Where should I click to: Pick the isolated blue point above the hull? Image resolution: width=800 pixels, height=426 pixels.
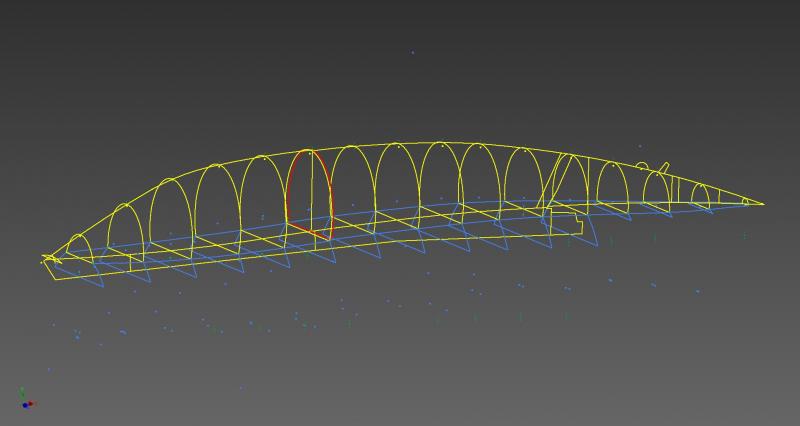[412, 52]
